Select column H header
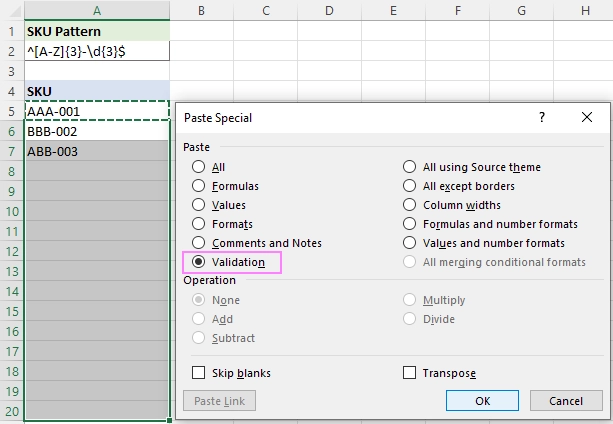Viewport: 613px width, 424px height. [x=585, y=11]
